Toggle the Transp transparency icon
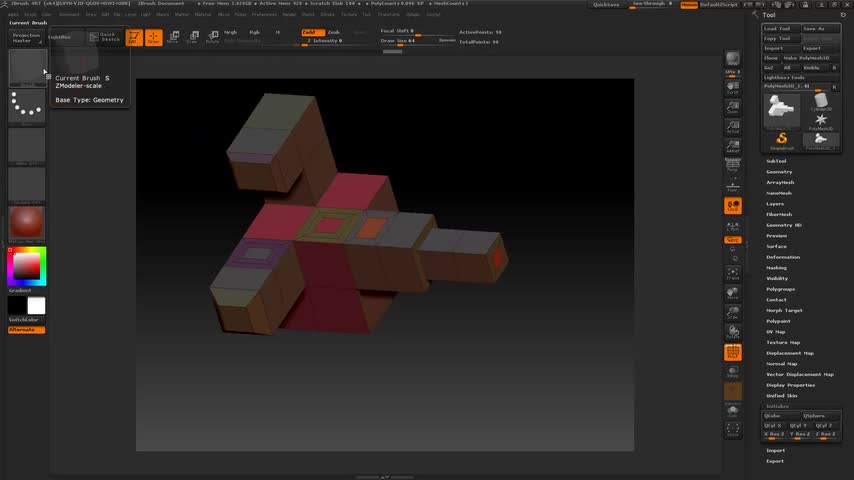This screenshot has height=480, width=854. pyautogui.click(x=733, y=372)
